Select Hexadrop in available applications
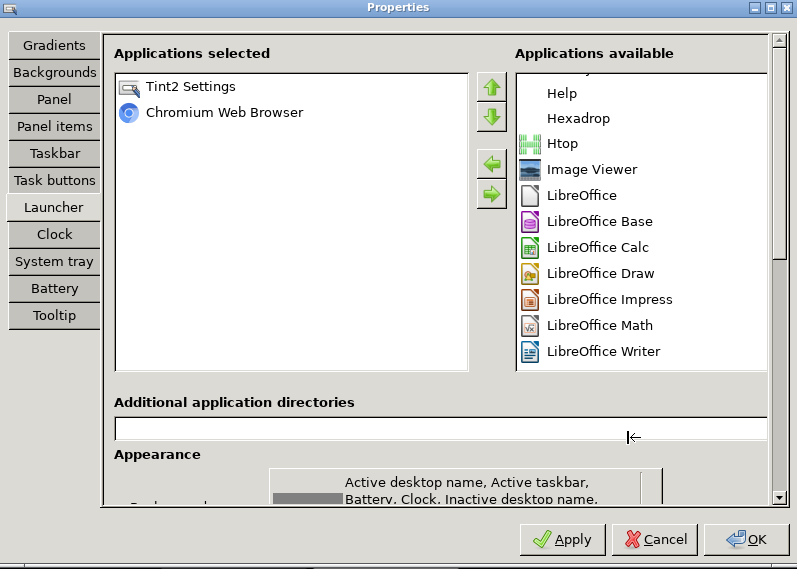797x569 pixels. point(578,118)
